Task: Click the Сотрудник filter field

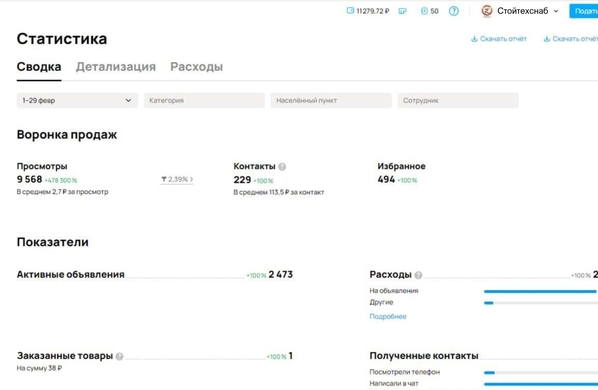Action: click(458, 100)
